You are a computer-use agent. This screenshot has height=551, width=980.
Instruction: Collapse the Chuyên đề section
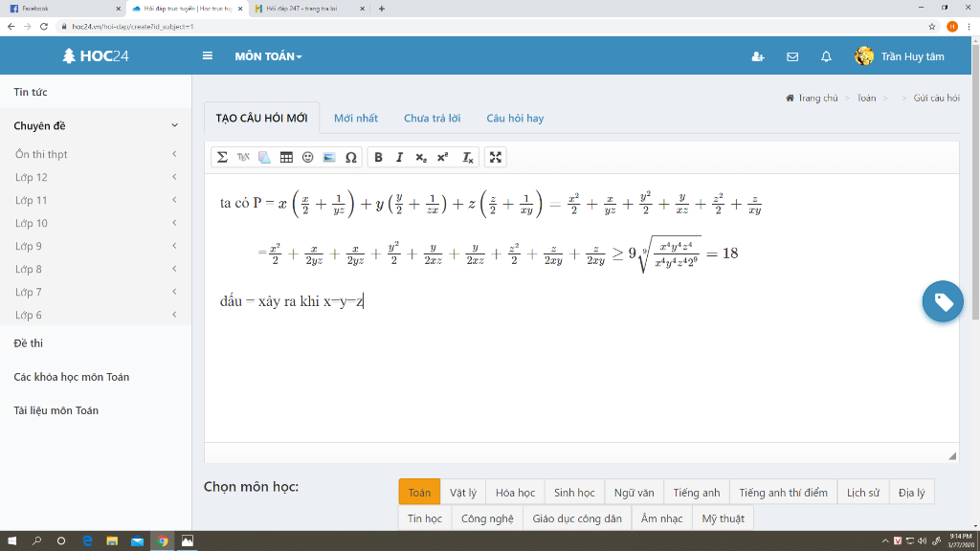click(174, 125)
